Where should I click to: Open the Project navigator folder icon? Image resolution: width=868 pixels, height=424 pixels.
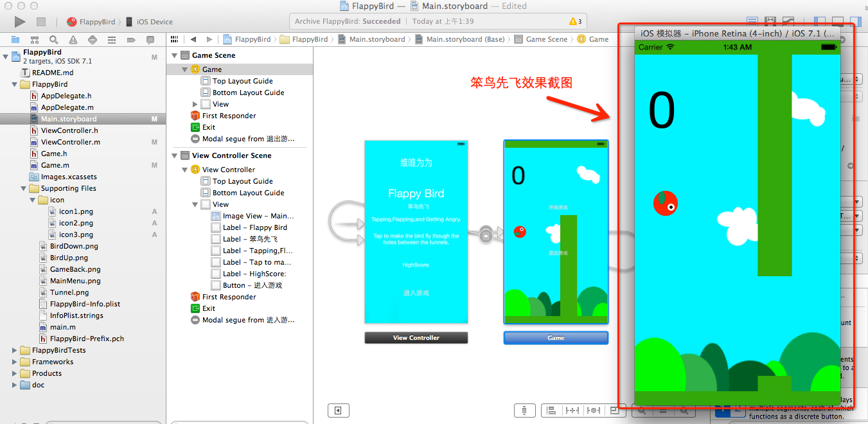tap(15, 40)
